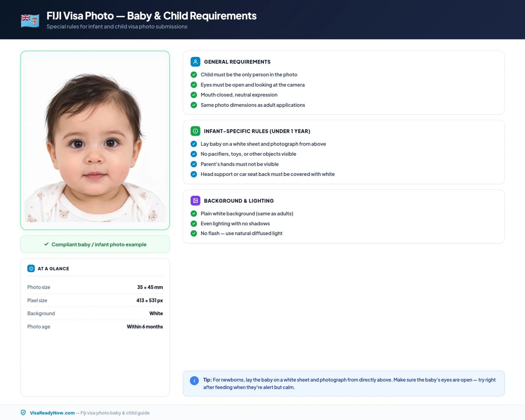Click the blue Tip info icon
This screenshot has width=525, height=420.
pyautogui.click(x=194, y=381)
